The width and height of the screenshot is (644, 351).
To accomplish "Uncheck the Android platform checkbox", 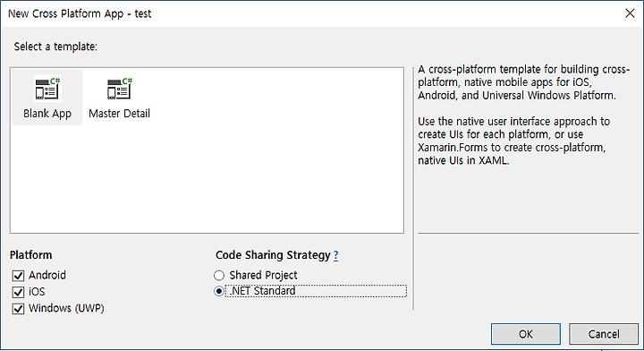I will click(x=18, y=276).
